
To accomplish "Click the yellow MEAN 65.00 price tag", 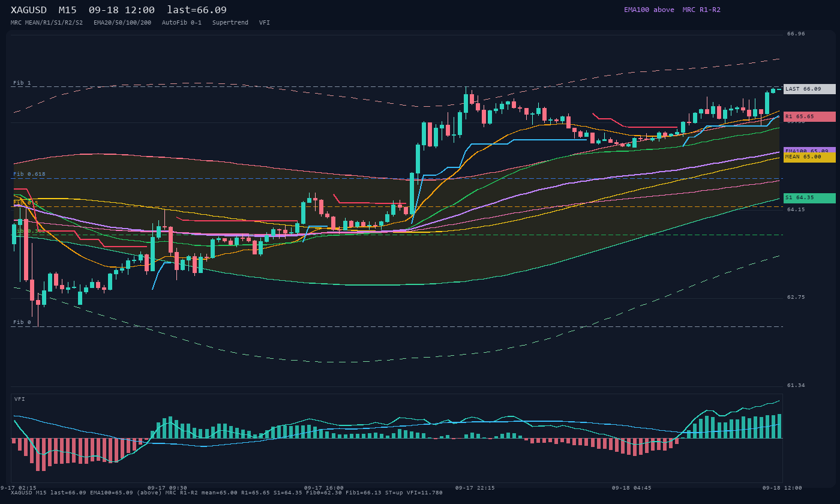I will click(x=809, y=157).
